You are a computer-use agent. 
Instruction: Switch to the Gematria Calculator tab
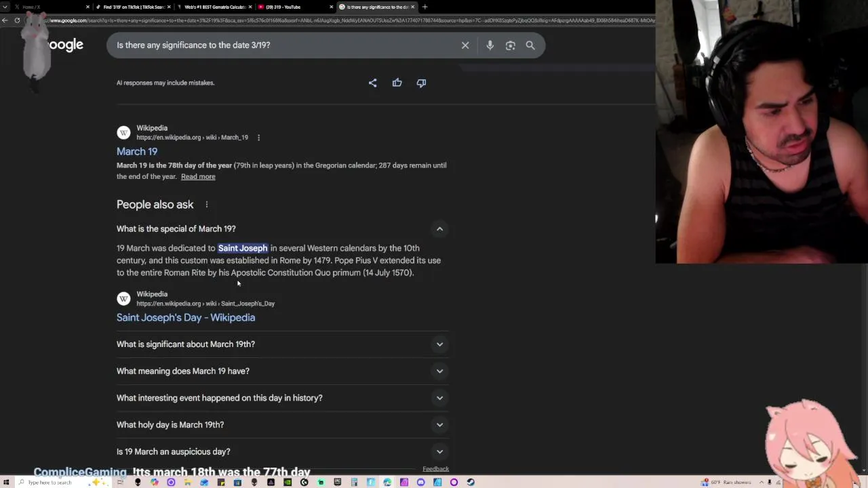tap(214, 7)
